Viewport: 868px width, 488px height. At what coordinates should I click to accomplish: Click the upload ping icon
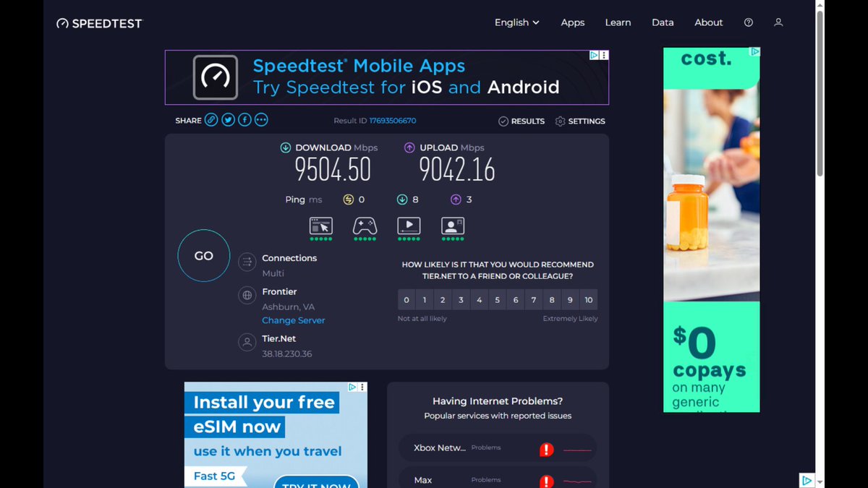click(x=456, y=200)
